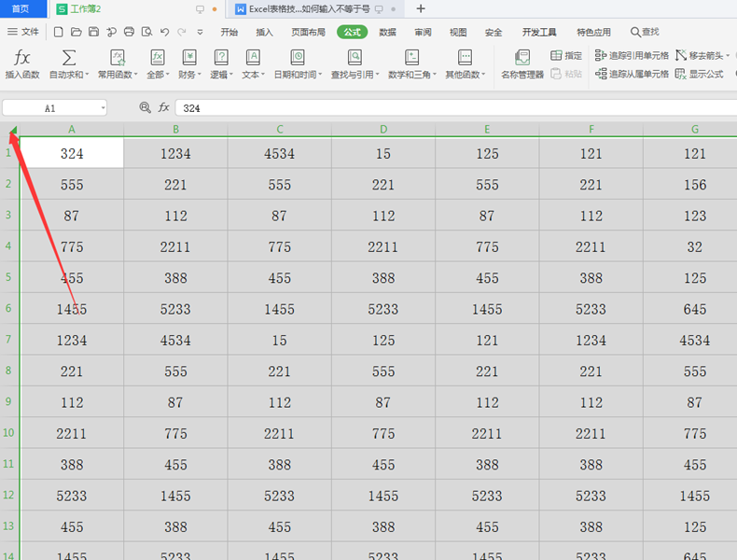
Task: Select column G header
Action: [x=695, y=129]
